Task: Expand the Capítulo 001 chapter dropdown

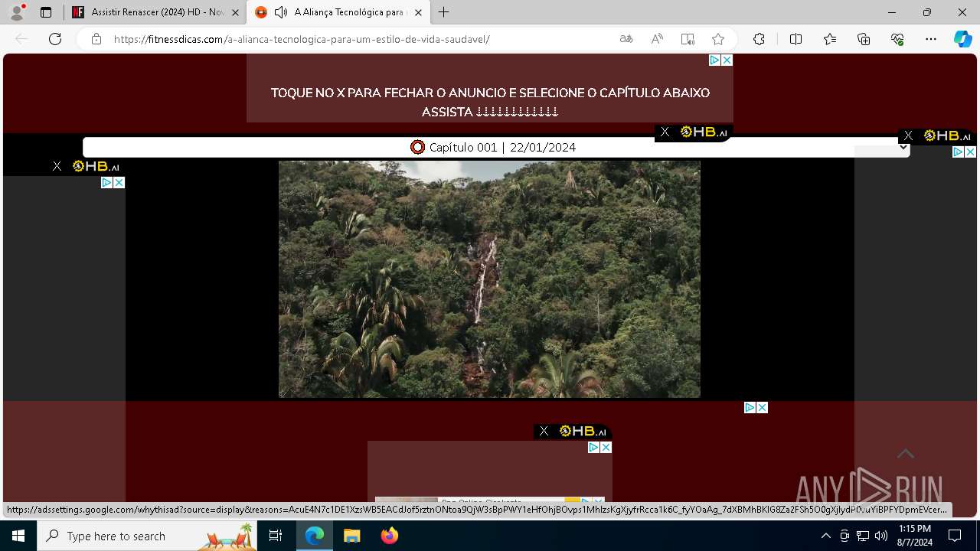Action: click(496, 147)
